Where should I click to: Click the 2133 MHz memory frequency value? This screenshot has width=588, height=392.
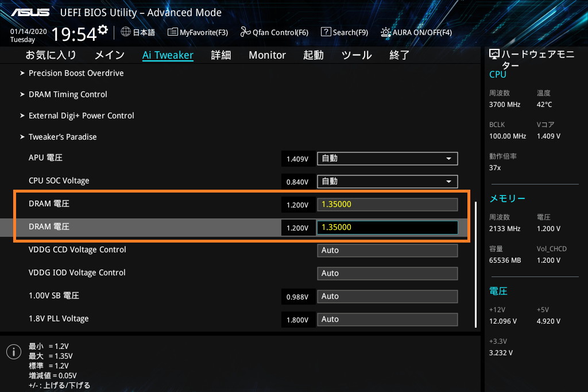[505, 229]
